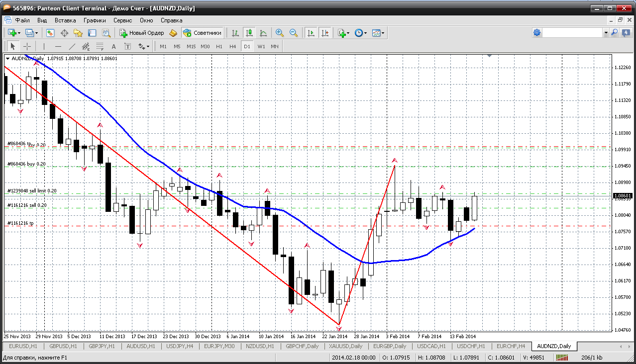Select the Trendline drawing tool
This screenshot has width=636, height=364.
pyautogui.click(x=72, y=46)
